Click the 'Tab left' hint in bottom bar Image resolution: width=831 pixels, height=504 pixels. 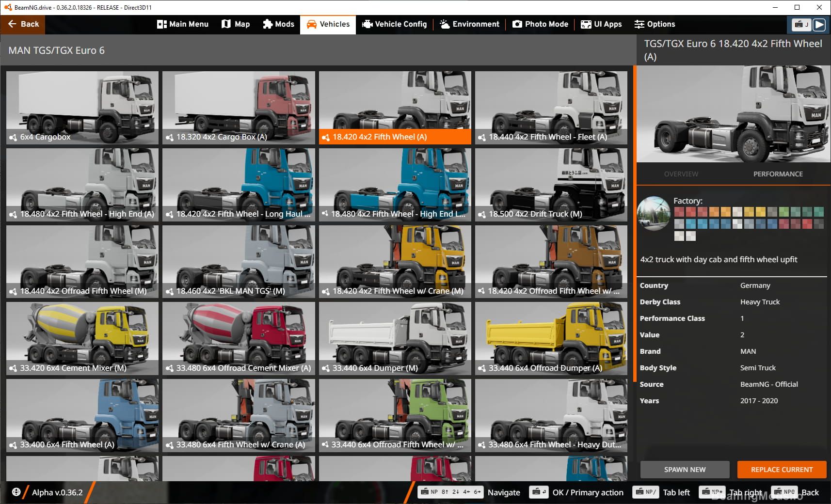(x=676, y=492)
